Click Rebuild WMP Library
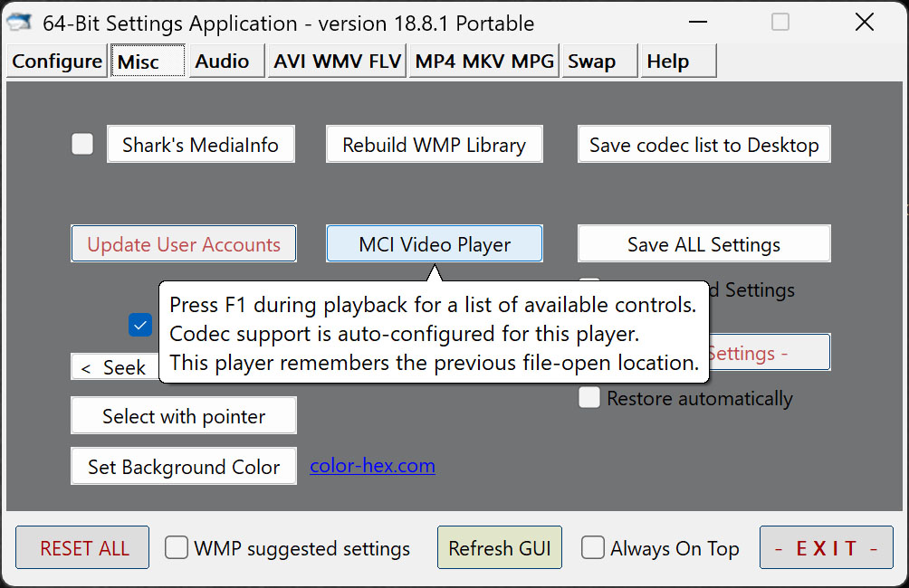Image resolution: width=909 pixels, height=588 pixels. click(x=434, y=145)
